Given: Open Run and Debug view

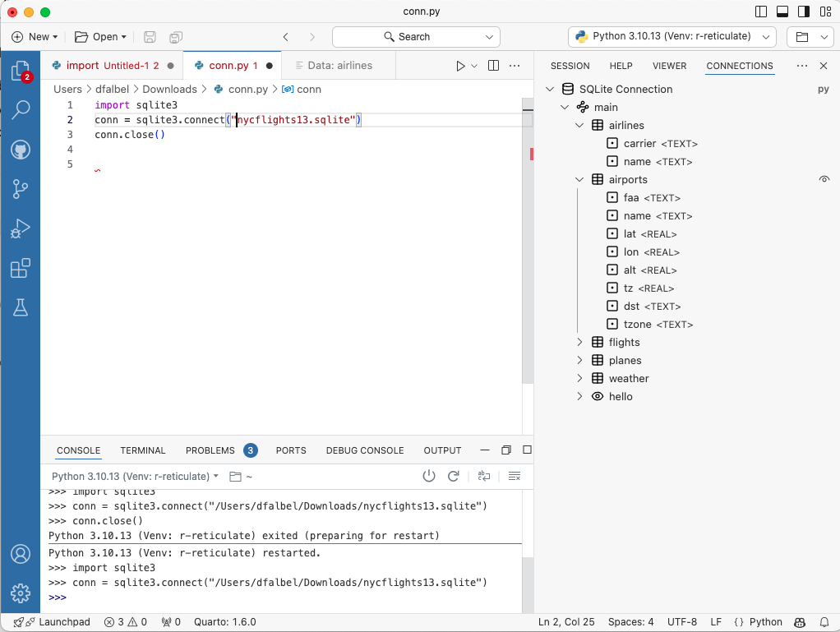Looking at the screenshot, I should [x=21, y=228].
